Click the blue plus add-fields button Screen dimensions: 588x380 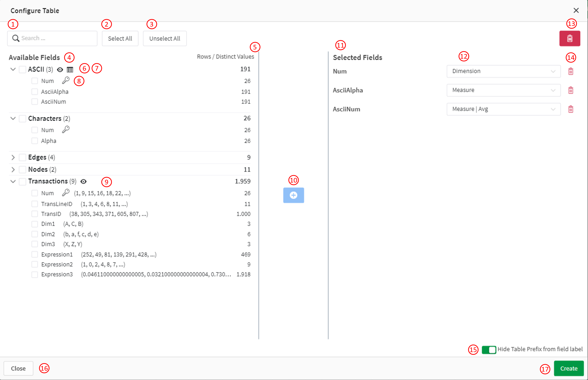tap(293, 195)
